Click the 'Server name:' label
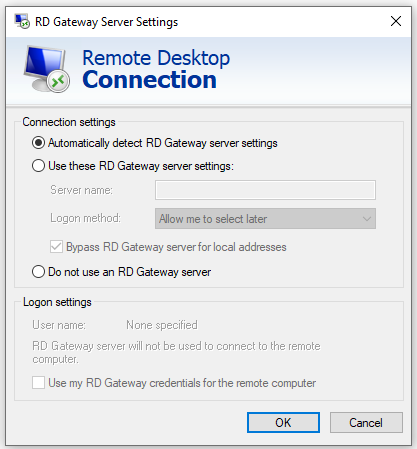This screenshot has height=449, width=417. pos(82,190)
